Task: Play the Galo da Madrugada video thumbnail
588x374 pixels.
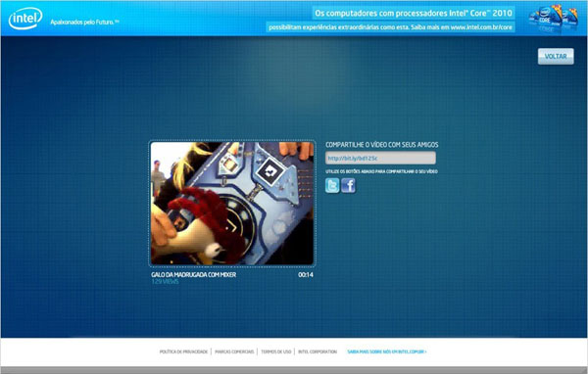Action: tap(232, 204)
